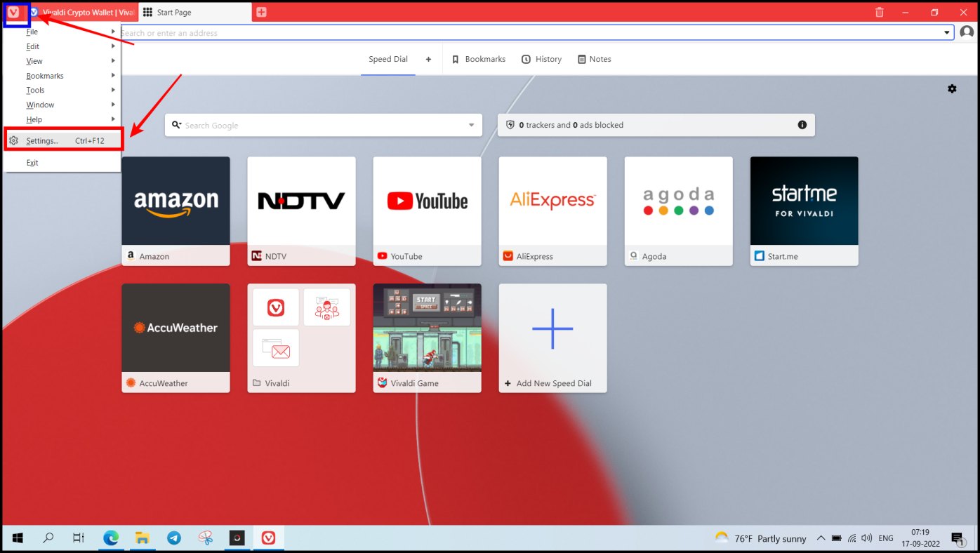This screenshot has height=553, width=980.
Task: Open the NDTV speed dial
Action: click(x=301, y=211)
